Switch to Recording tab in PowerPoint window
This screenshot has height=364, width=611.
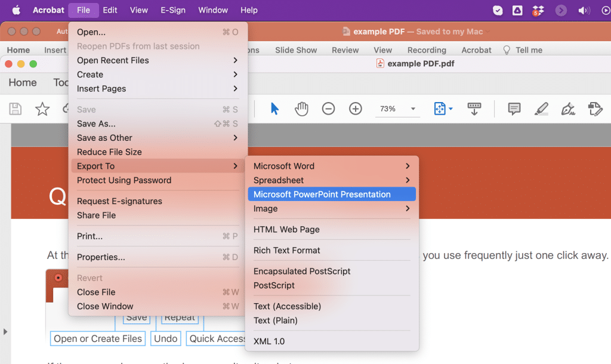427,50
